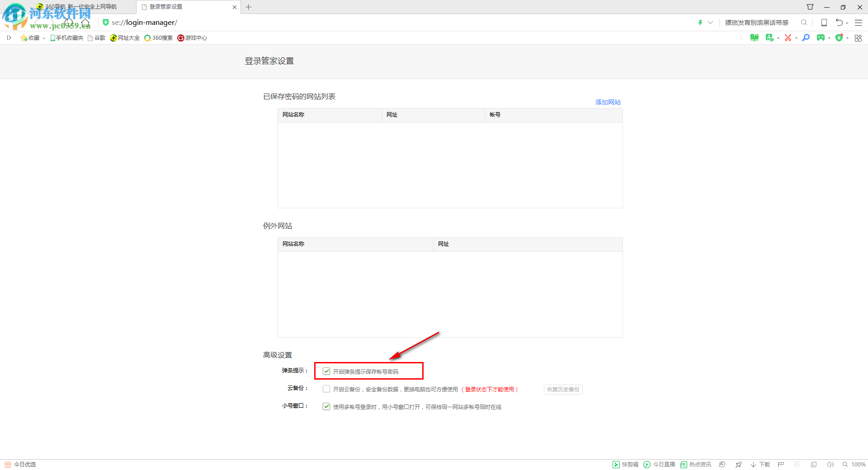
Task: Click the green lightning speed mode icon
Action: [x=700, y=23]
